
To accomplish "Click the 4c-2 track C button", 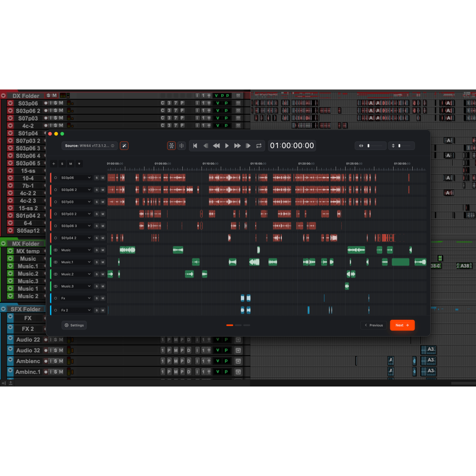I will tap(163, 125).
